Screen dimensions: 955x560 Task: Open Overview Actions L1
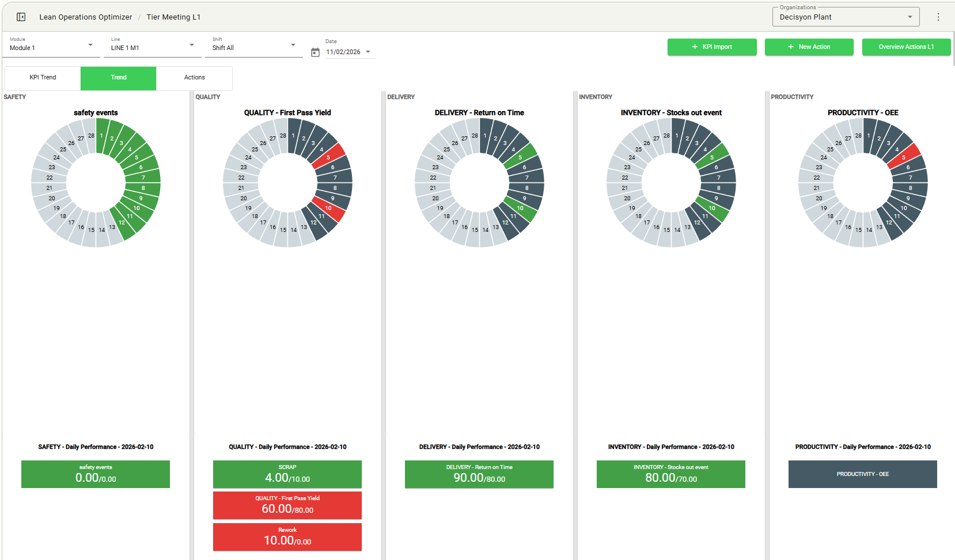[x=905, y=47]
